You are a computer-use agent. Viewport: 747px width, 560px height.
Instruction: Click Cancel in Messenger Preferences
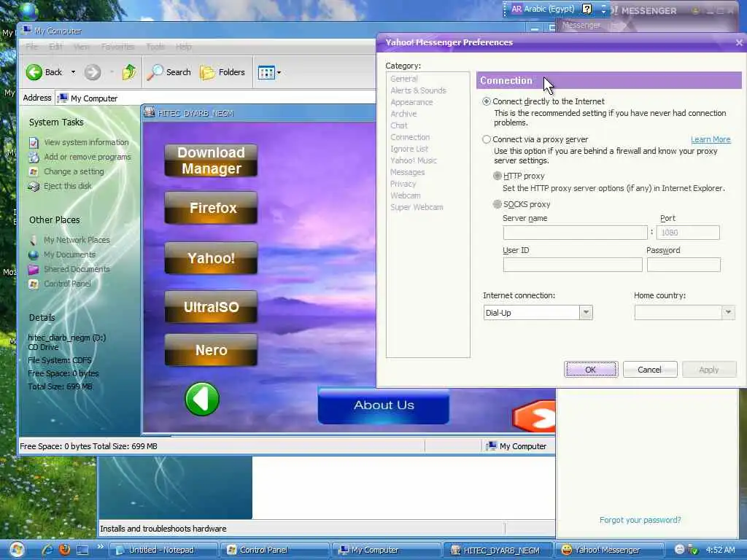[650, 370]
